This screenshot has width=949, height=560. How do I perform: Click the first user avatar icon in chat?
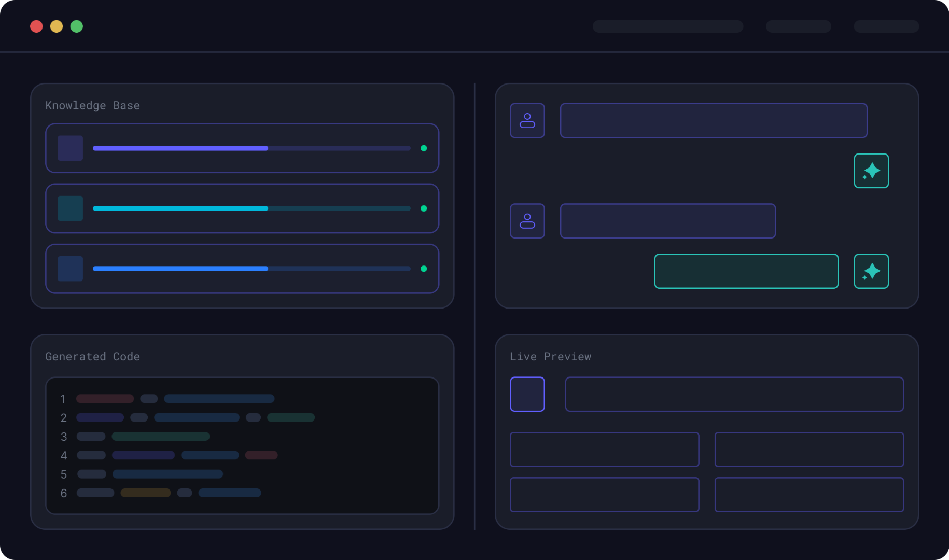527,120
